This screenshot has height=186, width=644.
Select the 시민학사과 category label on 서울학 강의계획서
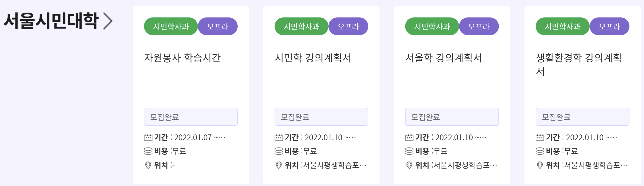[x=432, y=26]
